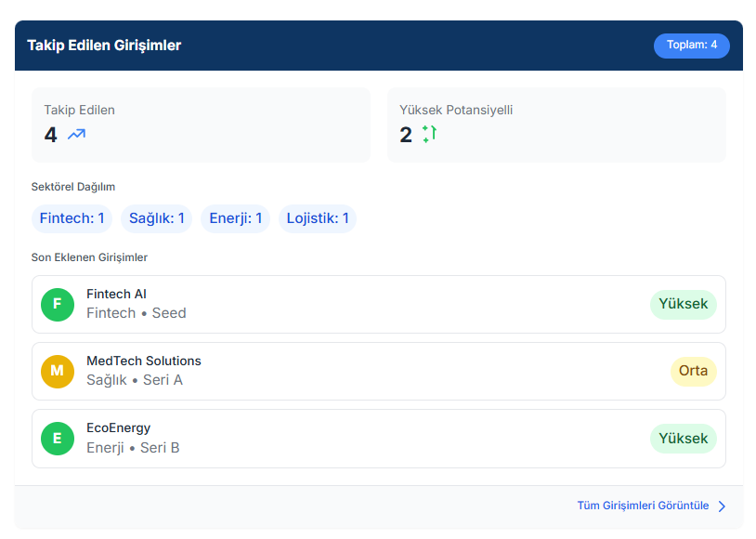Click the Toplam: 4 badge in header
Image resolution: width=756 pixels, height=539 pixels.
[x=691, y=45]
